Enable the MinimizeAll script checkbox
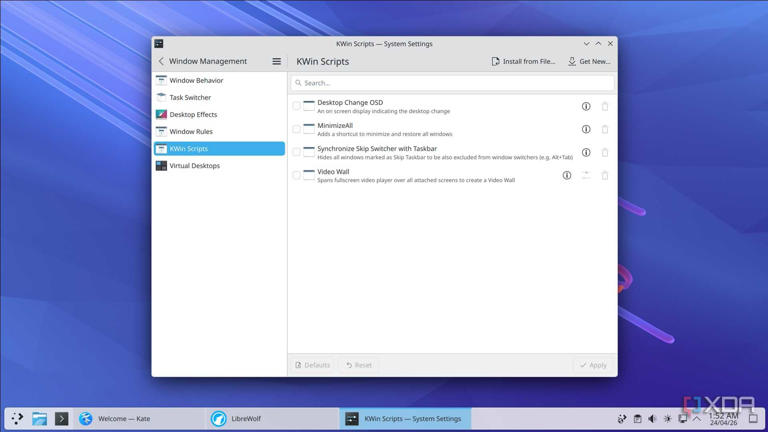The image size is (768, 432). (296, 129)
